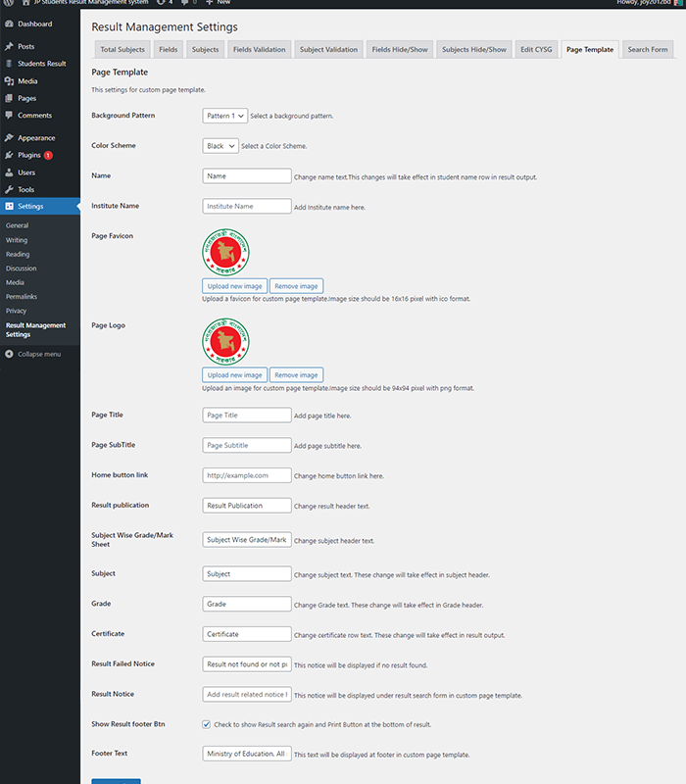Click the Tools wrench icon
The width and height of the screenshot is (686, 784).
pos(10,189)
